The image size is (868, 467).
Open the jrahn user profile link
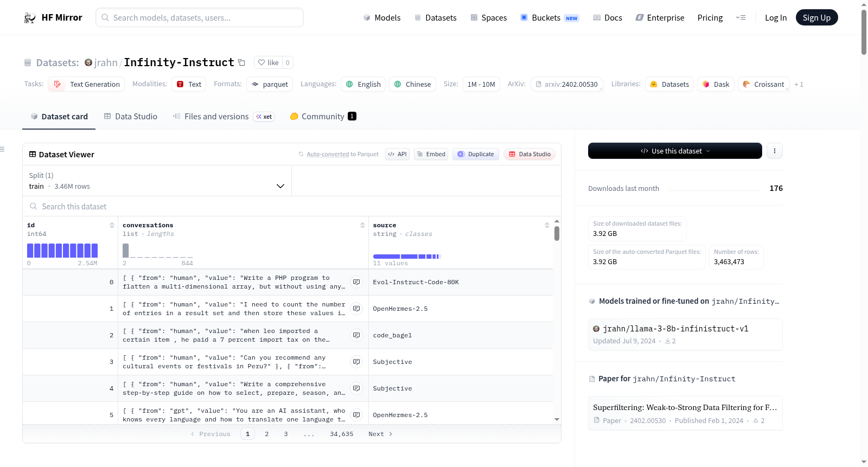[106, 62]
